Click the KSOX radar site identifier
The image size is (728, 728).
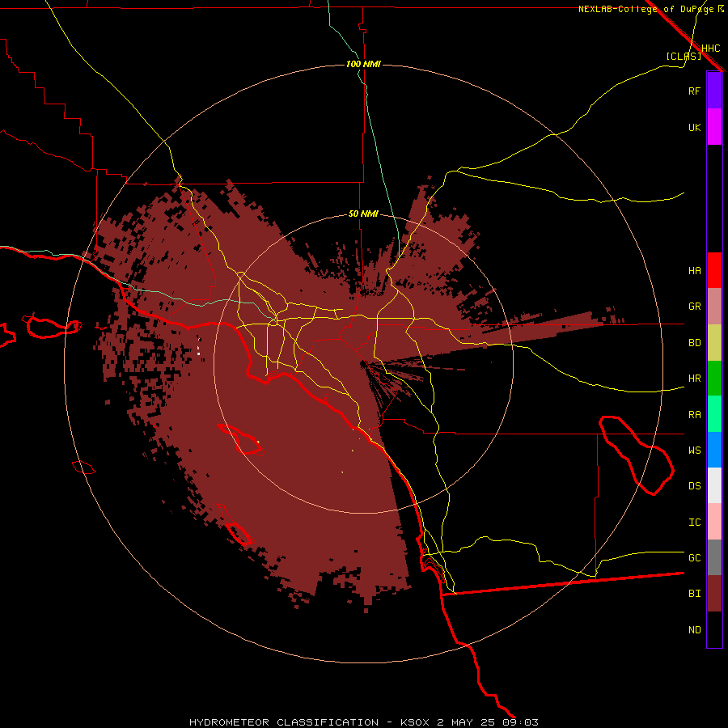click(x=416, y=722)
